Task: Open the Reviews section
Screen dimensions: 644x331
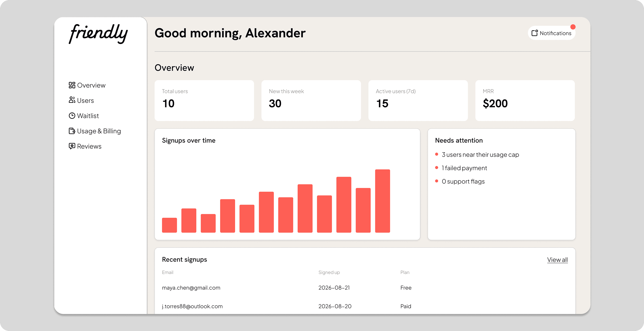Action: pyautogui.click(x=85, y=146)
